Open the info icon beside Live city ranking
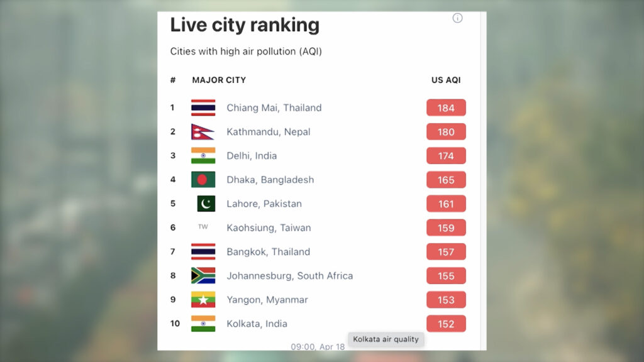The image size is (644, 362). (x=457, y=18)
